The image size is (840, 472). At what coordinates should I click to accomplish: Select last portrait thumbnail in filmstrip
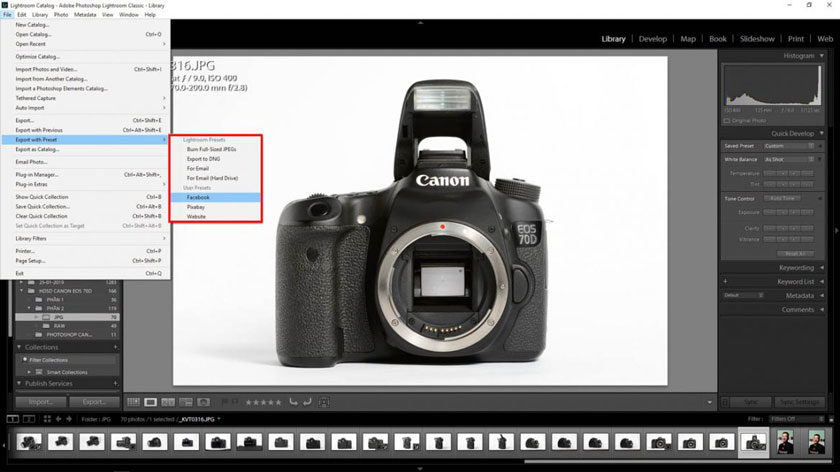816,442
